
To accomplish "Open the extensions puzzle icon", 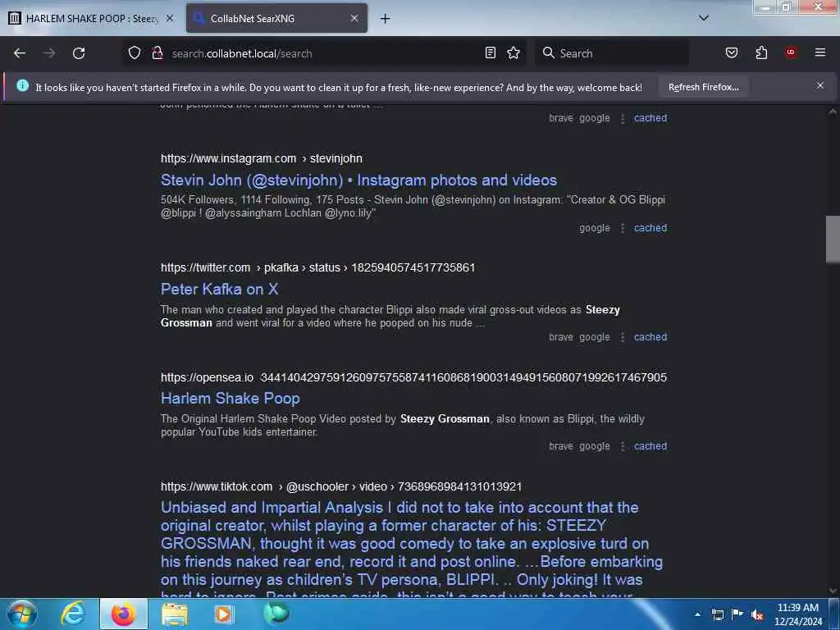I will (x=761, y=53).
